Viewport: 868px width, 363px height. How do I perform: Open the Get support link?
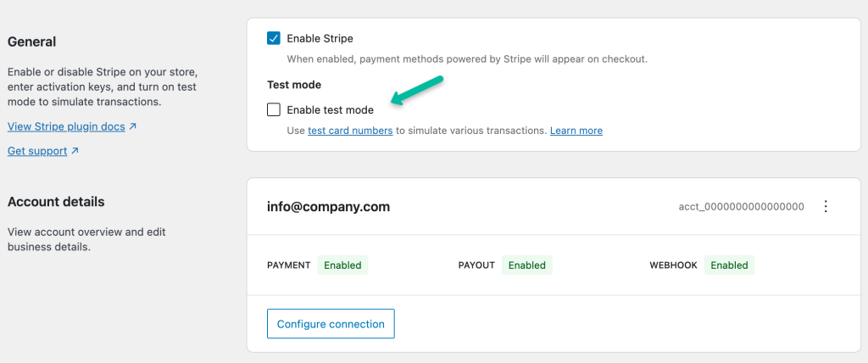(37, 151)
